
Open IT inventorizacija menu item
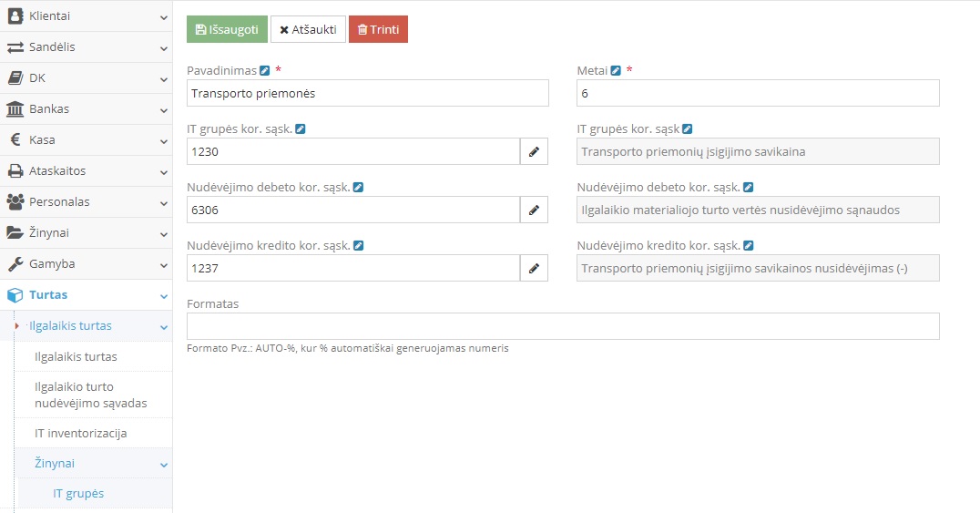pyautogui.click(x=80, y=433)
